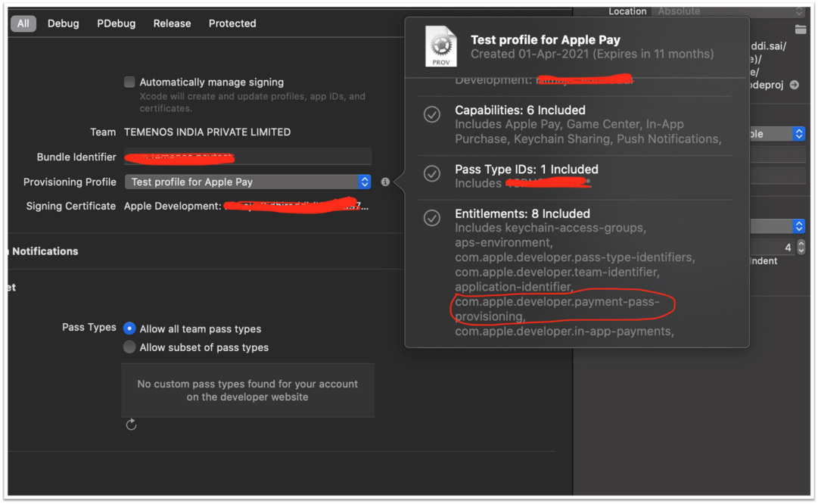Click the indent width stepper
The image size is (818, 504).
801,247
